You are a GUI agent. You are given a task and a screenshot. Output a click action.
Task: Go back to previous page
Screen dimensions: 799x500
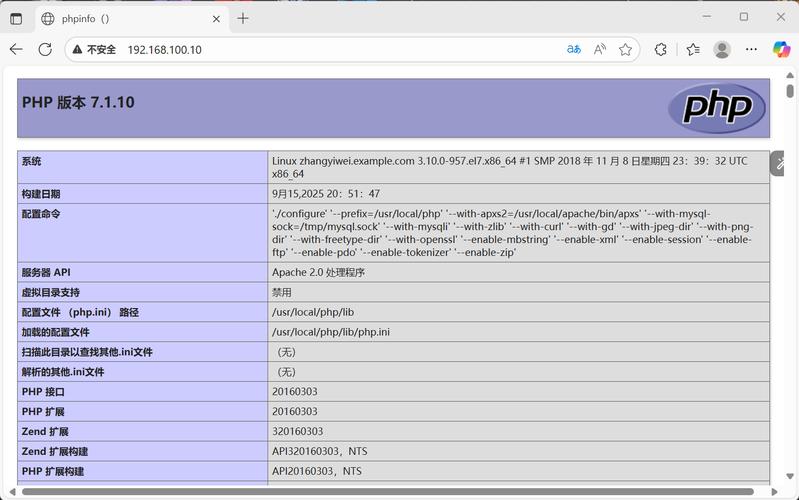point(16,49)
